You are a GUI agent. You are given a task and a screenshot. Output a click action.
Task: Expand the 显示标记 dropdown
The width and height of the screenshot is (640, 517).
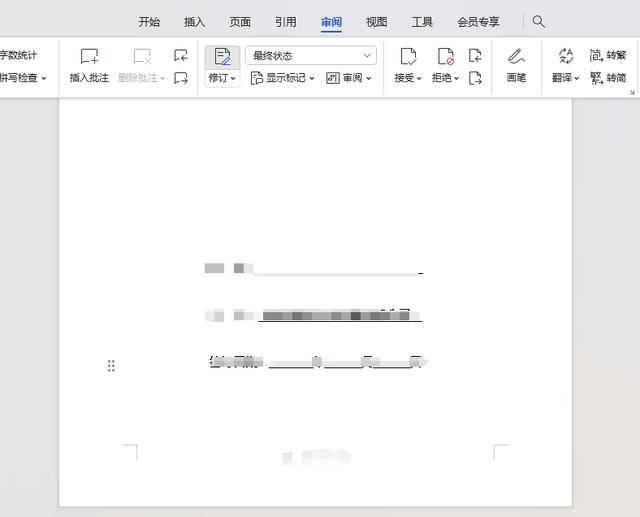(283, 78)
